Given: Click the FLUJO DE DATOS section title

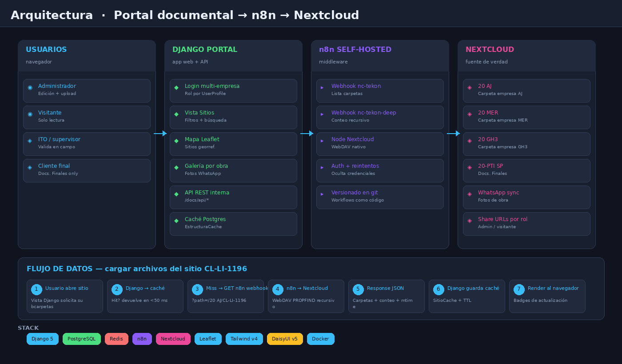Looking at the screenshot, I should (137, 269).
